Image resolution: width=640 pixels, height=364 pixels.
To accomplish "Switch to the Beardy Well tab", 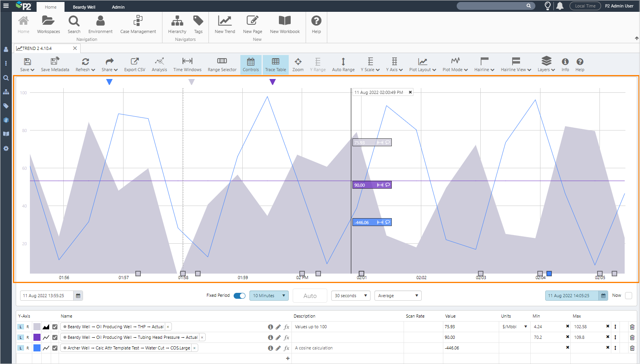I will coord(84,7).
